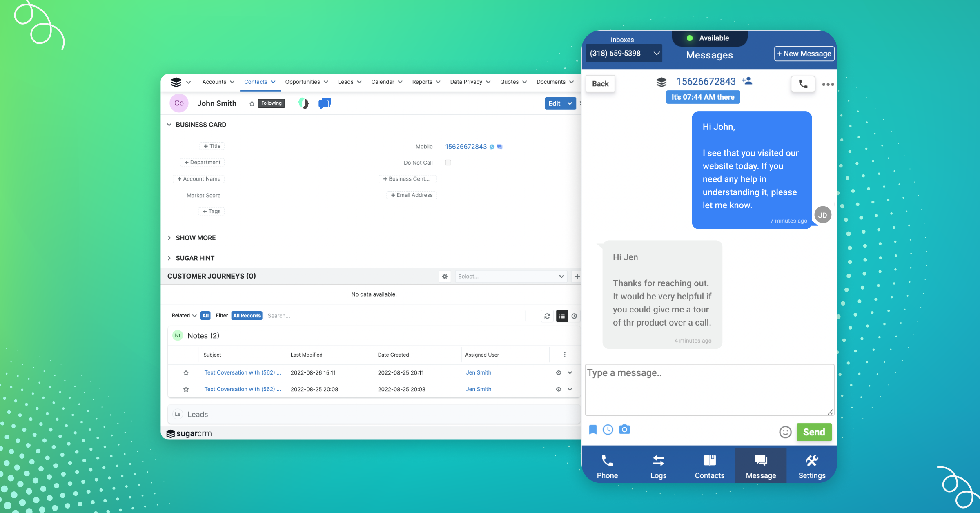Toggle the Following status for John Smith
This screenshot has width=980, height=513.
pyautogui.click(x=269, y=103)
